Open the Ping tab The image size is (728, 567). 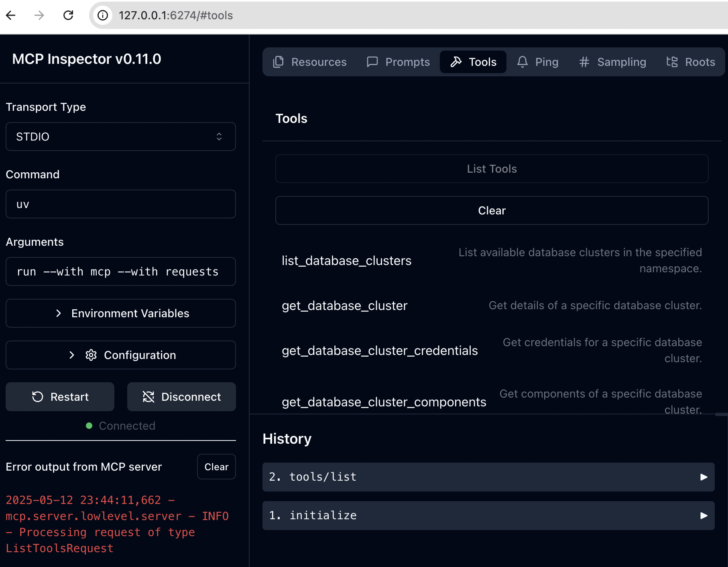[538, 62]
